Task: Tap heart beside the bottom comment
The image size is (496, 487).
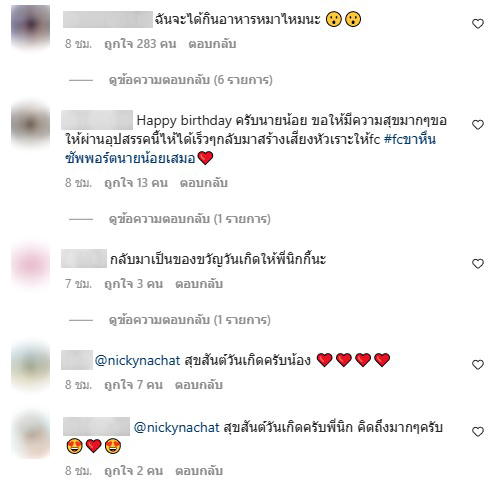Action: coord(478,432)
